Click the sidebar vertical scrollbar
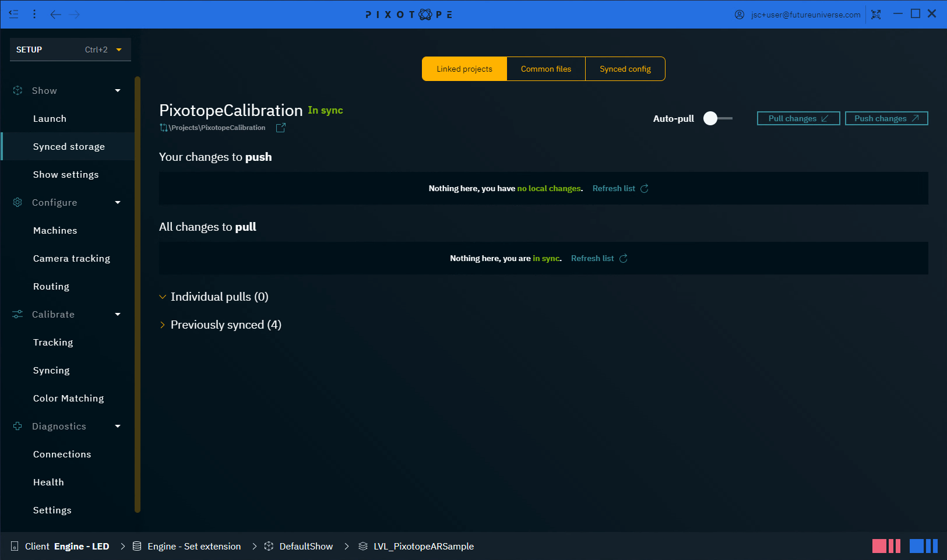Screen dimensions: 947x560 [138, 294]
